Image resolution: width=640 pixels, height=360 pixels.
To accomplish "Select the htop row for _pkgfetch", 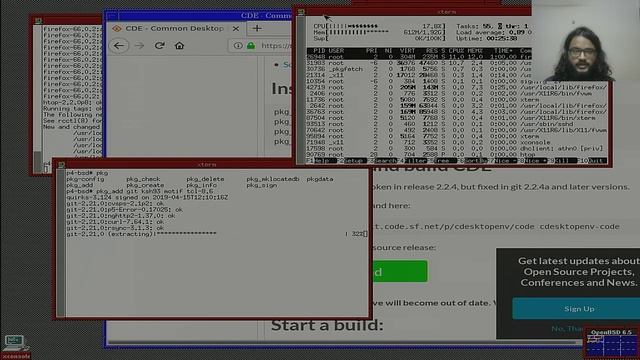I will pyautogui.click(x=419, y=69).
